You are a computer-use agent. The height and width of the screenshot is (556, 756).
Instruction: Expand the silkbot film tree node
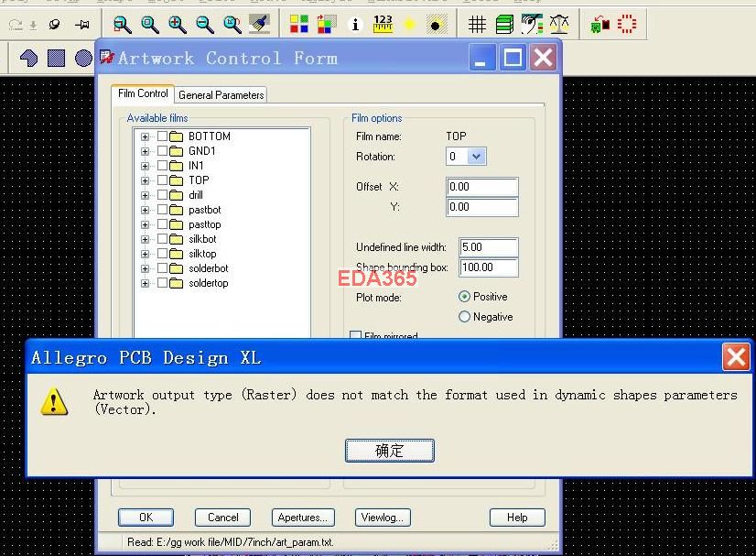point(145,239)
